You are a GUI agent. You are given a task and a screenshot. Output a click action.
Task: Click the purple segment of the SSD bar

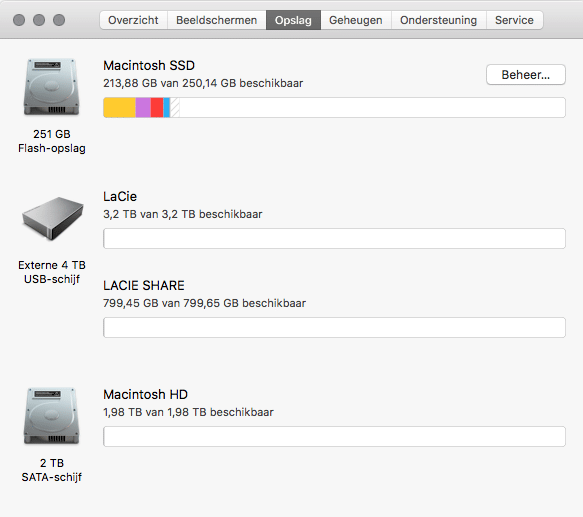143,107
